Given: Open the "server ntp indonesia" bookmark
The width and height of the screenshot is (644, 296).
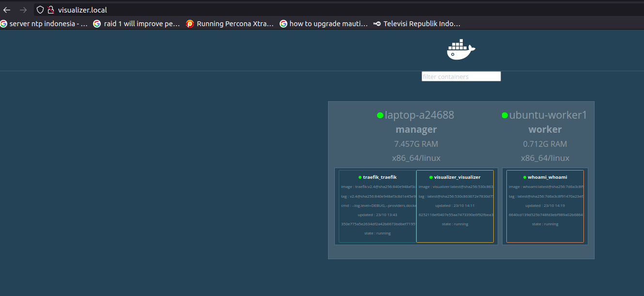Looking at the screenshot, I should tap(44, 23).
